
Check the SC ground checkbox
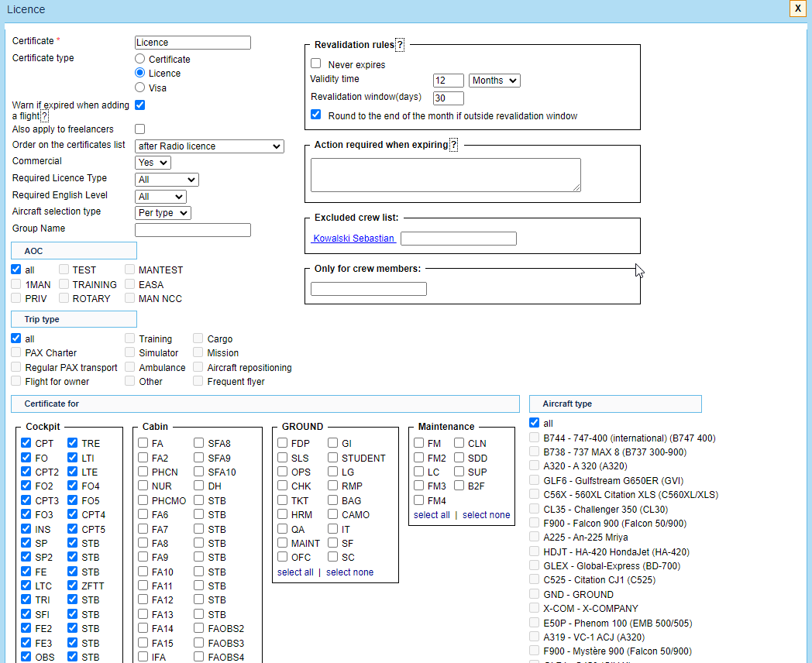333,557
